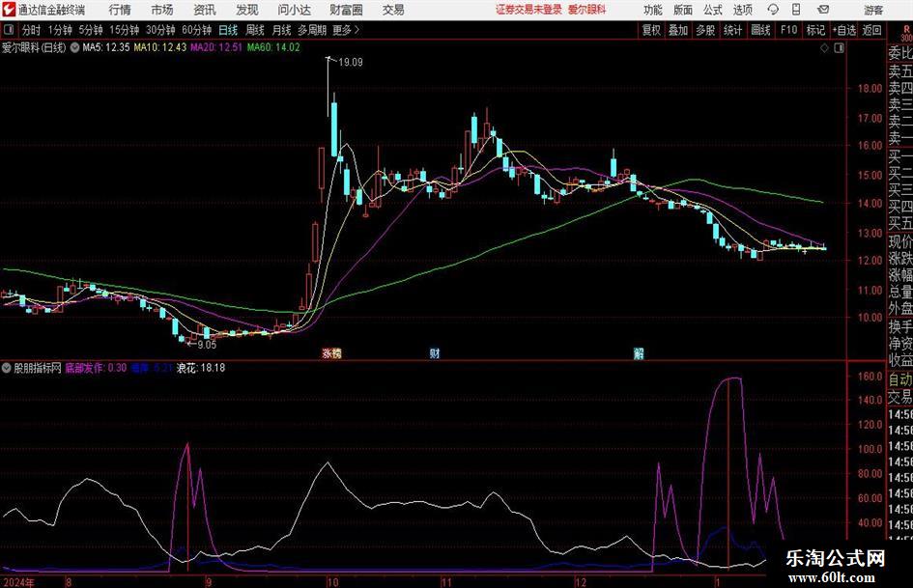Switch to the 周线 weekly tab
Image resolution: width=913 pixels, height=588 pixels.
pos(255,30)
